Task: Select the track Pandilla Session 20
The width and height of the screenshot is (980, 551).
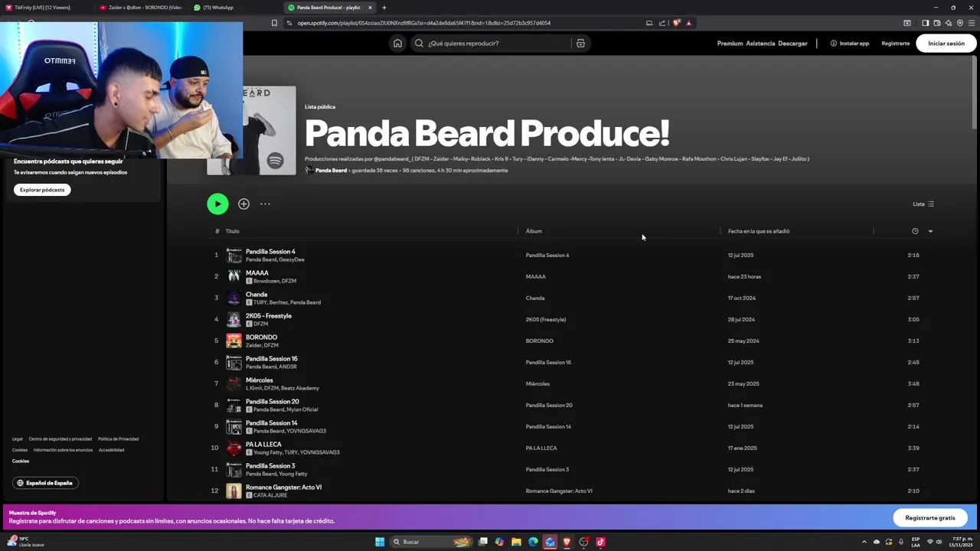Action: click(x=273, y=401)
